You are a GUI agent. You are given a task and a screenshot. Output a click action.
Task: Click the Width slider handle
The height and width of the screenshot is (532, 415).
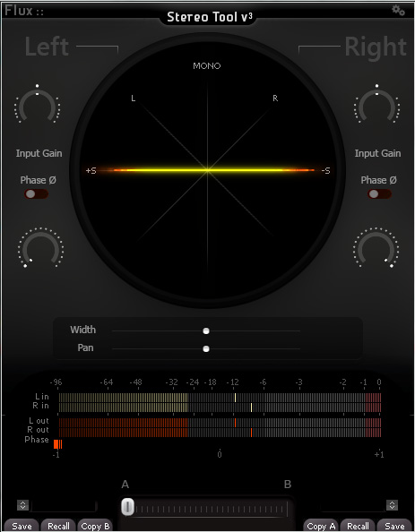point(206,330)
